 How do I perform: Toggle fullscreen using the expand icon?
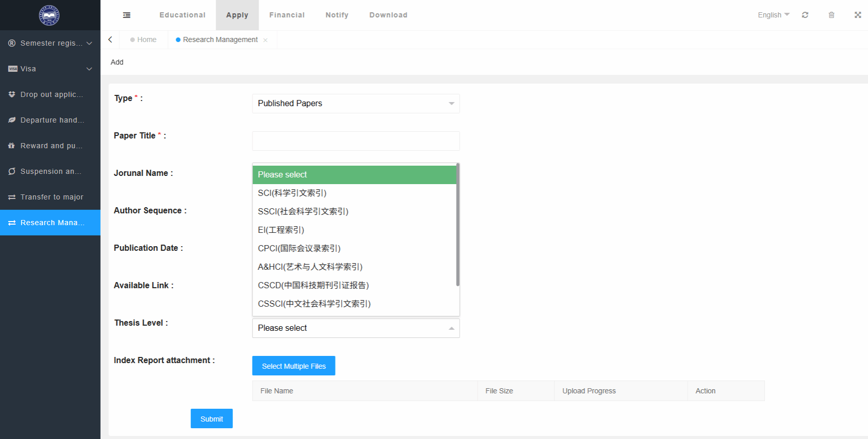coord(857,15)
